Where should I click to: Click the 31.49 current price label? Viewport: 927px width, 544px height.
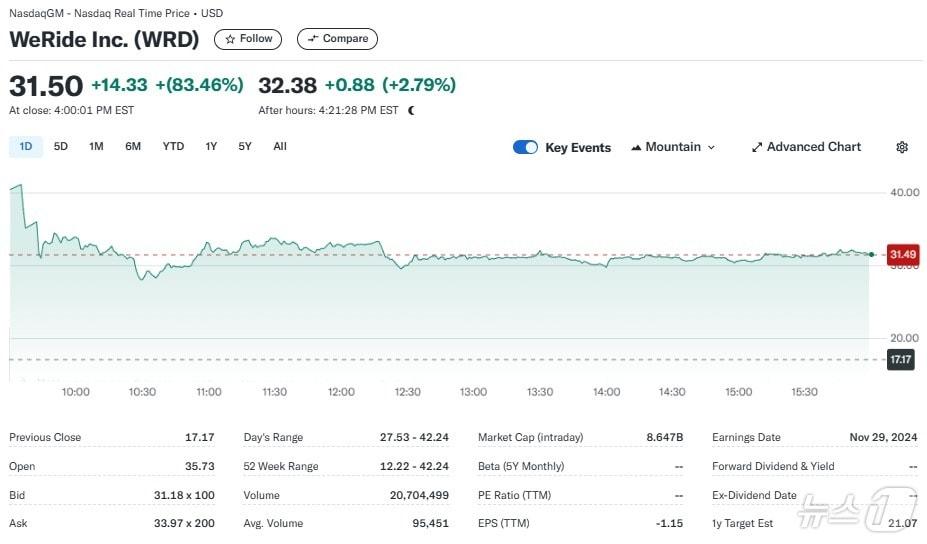coord(902,254)
